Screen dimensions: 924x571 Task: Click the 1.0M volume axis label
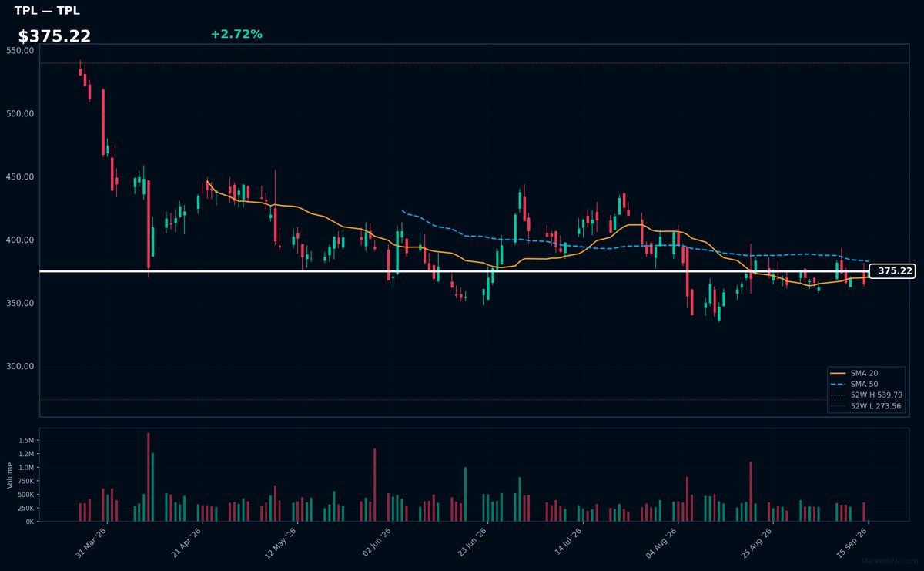[26, 468]
